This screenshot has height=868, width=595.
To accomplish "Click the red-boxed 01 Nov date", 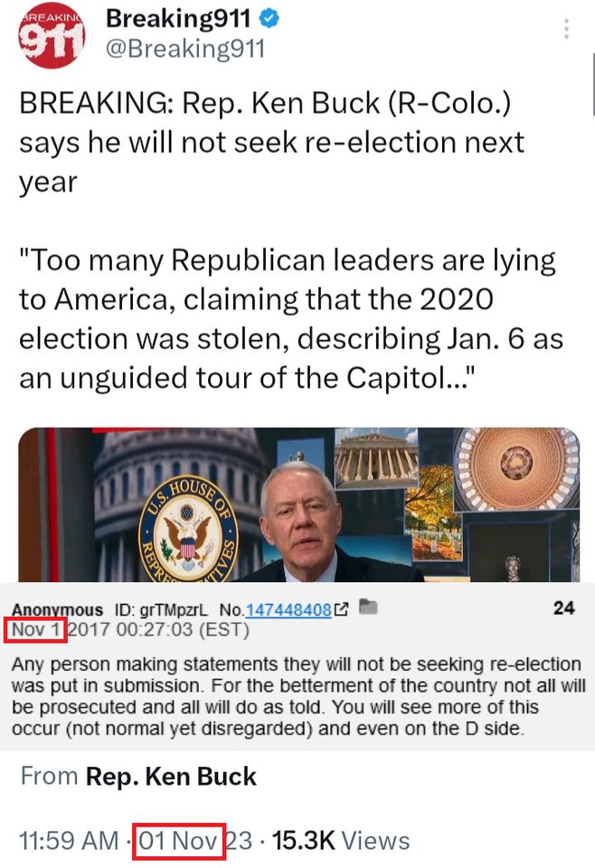I will [x=178, y=841].
